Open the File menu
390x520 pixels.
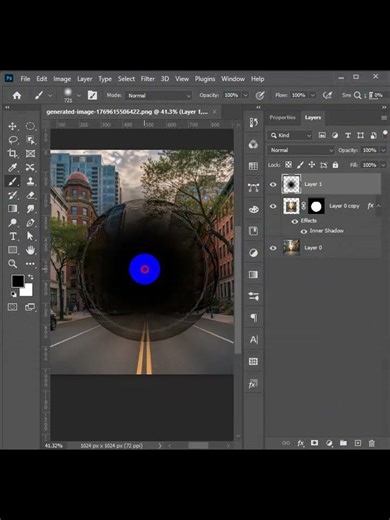(25, 79)
